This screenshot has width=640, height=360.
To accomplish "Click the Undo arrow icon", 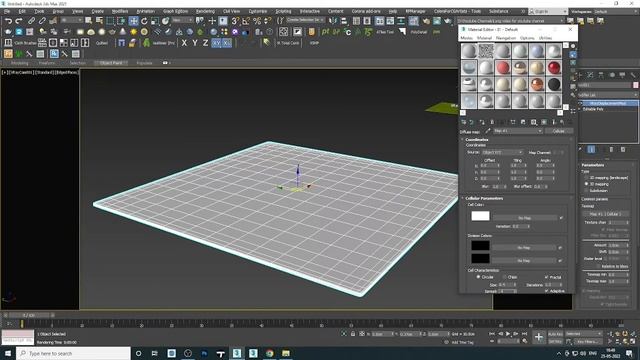I will coord(9,21).
